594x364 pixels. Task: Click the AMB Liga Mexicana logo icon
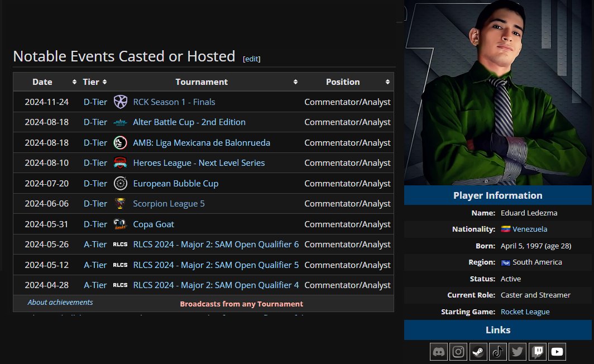point(121,143)
